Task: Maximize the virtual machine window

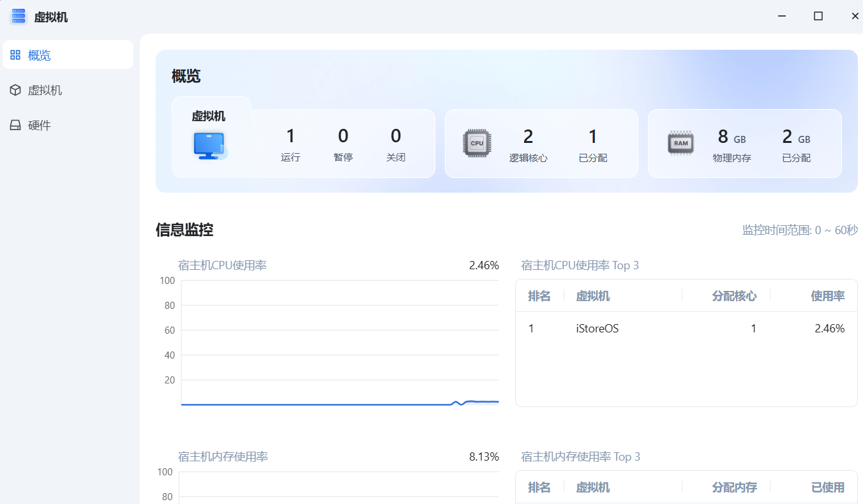Action: (818, 17)
